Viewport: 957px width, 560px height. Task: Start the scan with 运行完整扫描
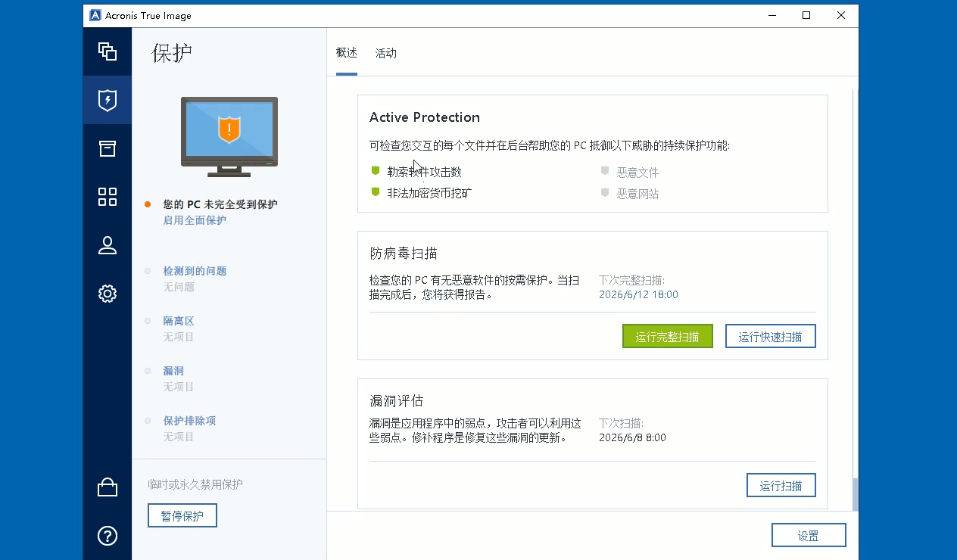(668, 337)
